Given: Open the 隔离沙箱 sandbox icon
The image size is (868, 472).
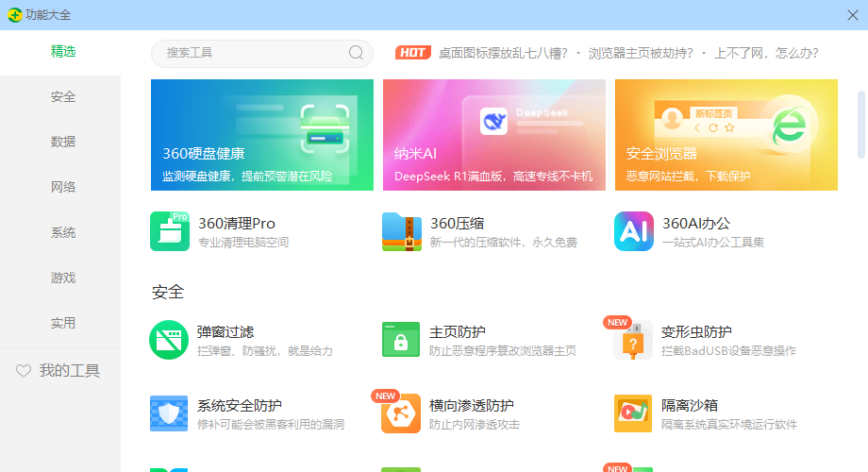Looking at the screenshot, I should [x=633, y=413].
